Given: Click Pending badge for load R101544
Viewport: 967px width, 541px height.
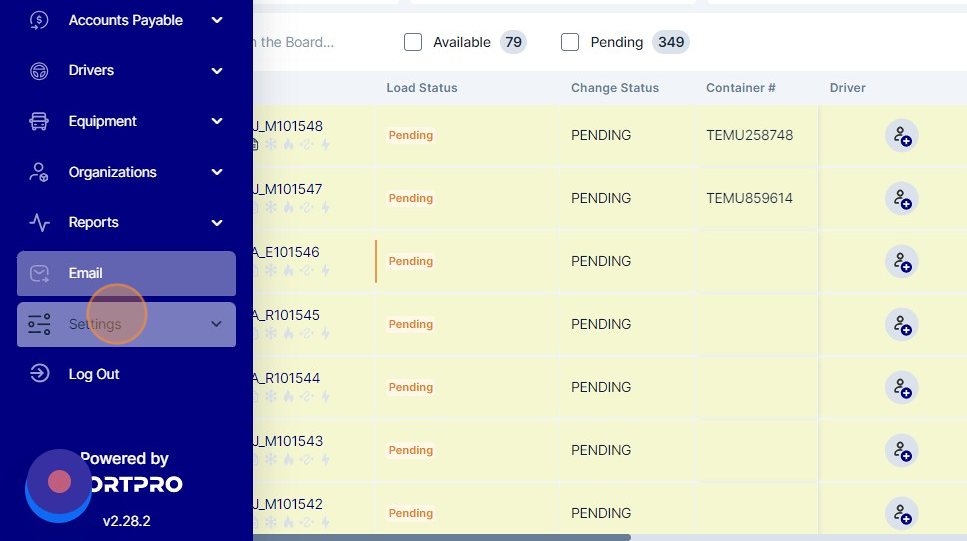Looking at the screenshot, I should [411, 387].
